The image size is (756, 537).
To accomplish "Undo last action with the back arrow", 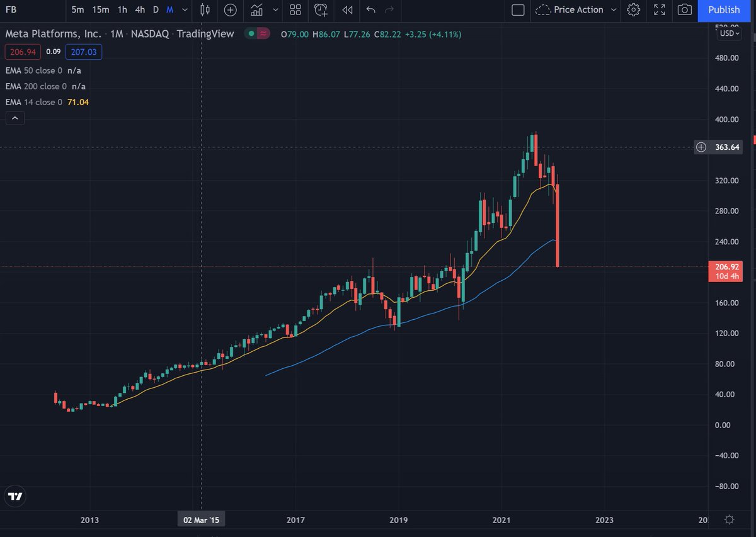I will click(x=371, y=9).
